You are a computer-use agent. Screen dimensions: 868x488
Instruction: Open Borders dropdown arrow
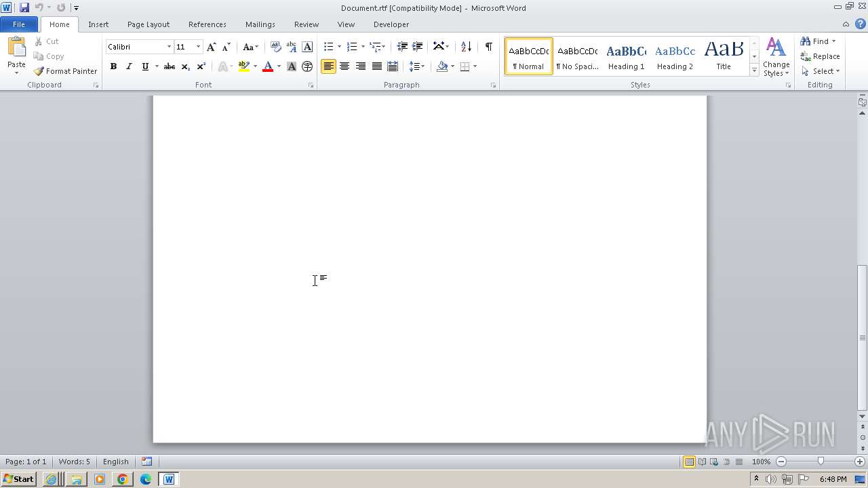pyautogui.click(x=475, y=66)
